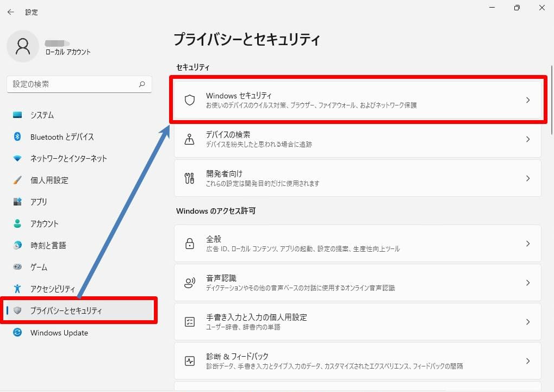Viewport: 554px width, 392px height.
Task: Click the 全般 padlock icon
Action: tap(190, 244)
